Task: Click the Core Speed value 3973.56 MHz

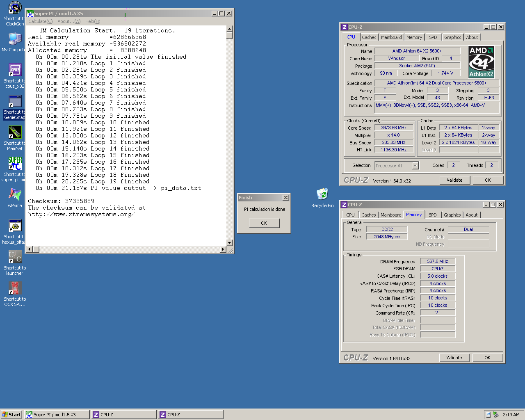Action: click(x=394, y=128)
